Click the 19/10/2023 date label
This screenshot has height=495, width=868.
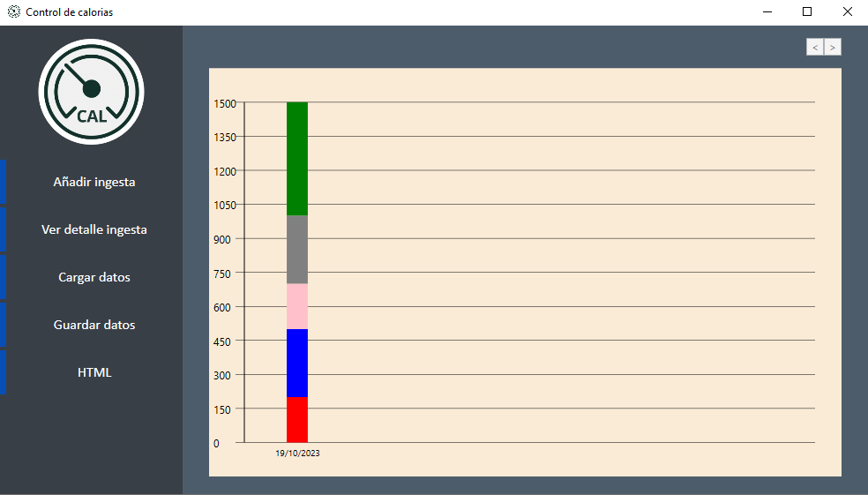coord(297,453)
